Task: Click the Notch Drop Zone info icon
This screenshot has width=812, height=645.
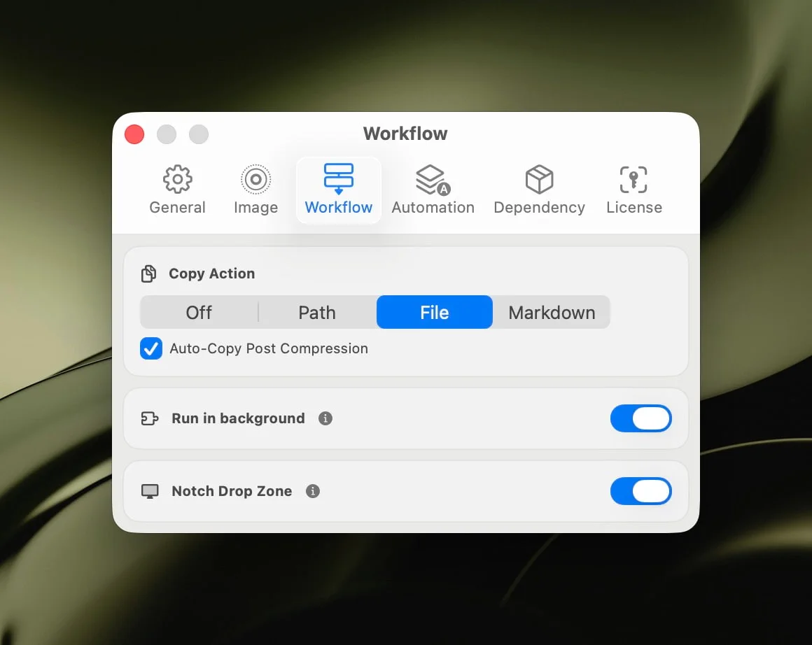Action: 312,491
